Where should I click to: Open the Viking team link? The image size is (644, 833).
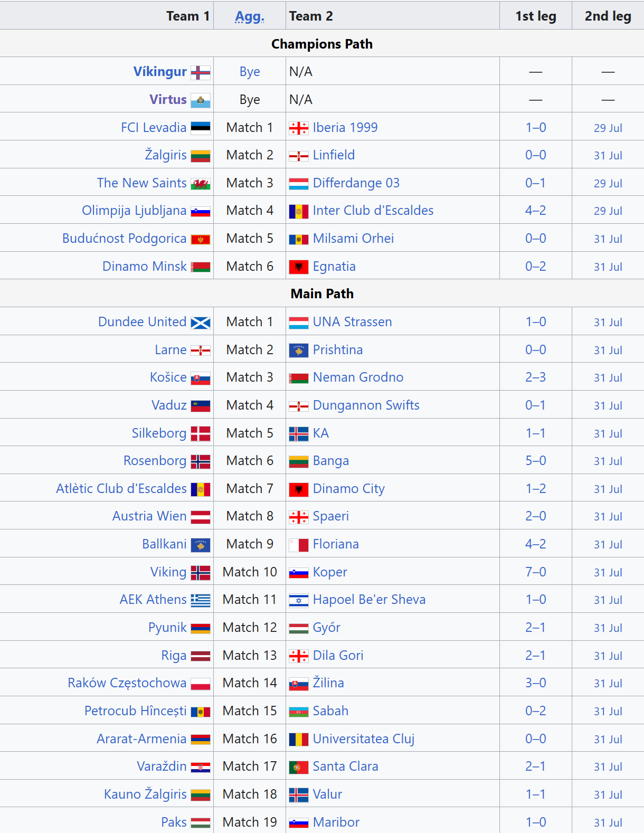click(168, 572)
